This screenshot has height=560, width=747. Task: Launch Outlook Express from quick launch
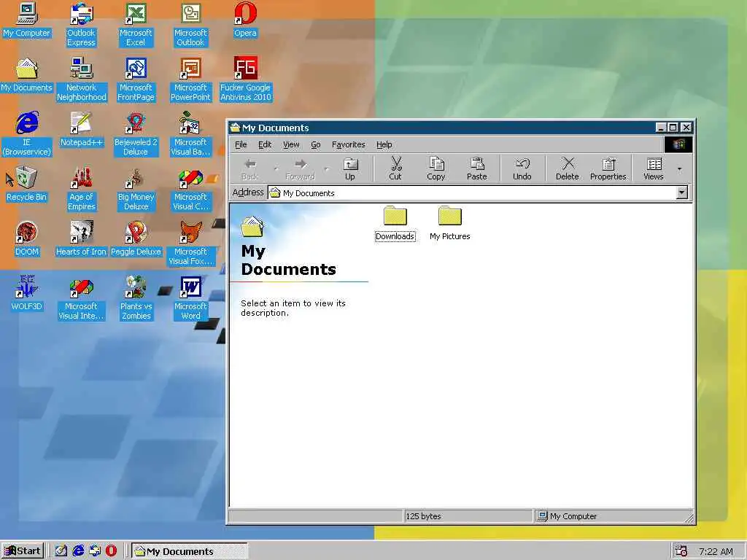pos(95,551)
